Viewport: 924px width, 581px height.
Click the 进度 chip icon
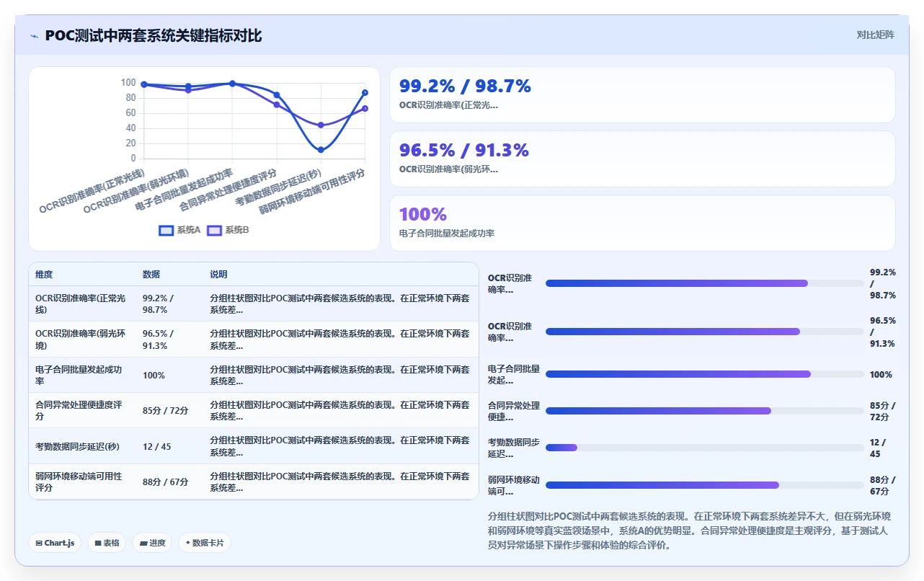coord(143,543)
